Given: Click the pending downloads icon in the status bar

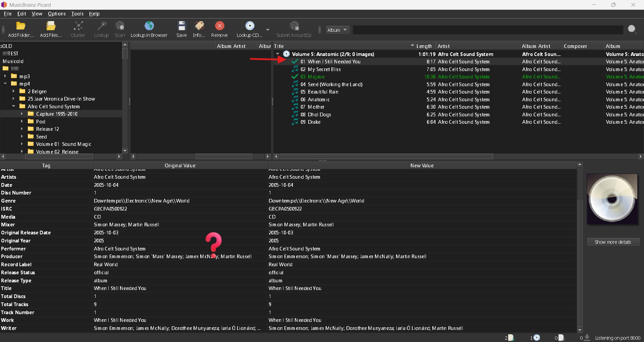Looking at the screenshot, I should [587, 338].
